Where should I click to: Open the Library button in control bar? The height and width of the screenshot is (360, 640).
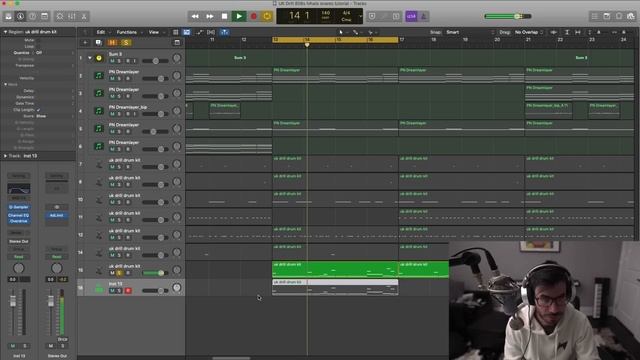(8, 16)
